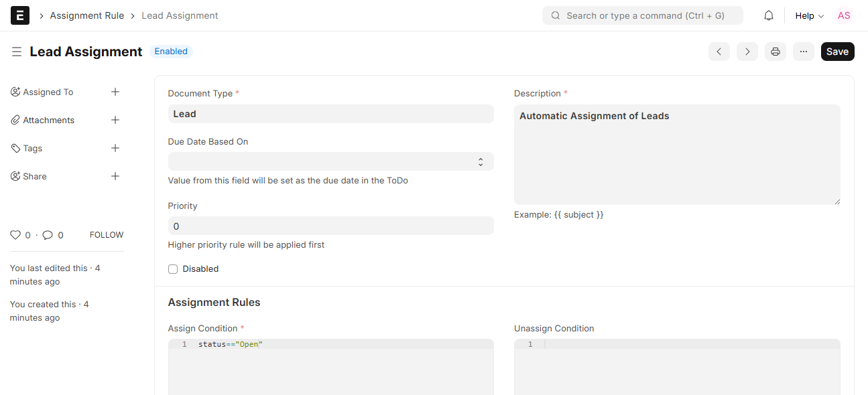Click the ERPNext home logo icon
The height and width of the screenshot is (395, 868).
(x=20, y=15)
